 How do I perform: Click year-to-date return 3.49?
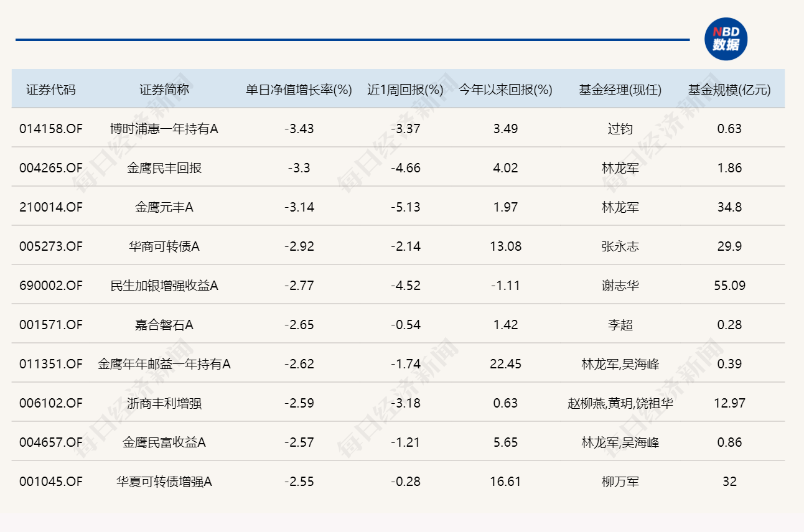click(x=505, y=129)
